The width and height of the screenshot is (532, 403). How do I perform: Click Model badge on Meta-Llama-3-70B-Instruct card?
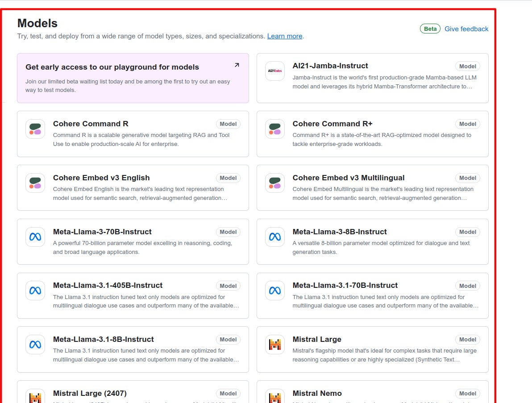click(228, 232)
